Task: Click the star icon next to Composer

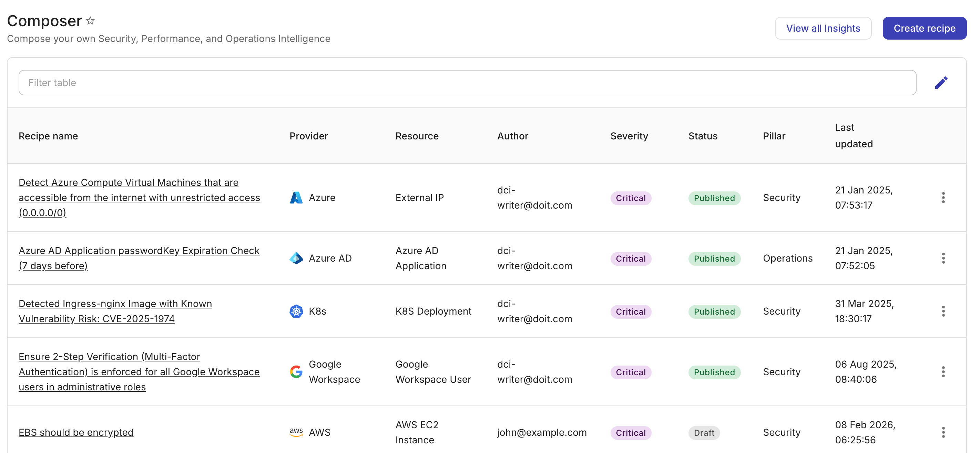Action: [x=91, y=21]
